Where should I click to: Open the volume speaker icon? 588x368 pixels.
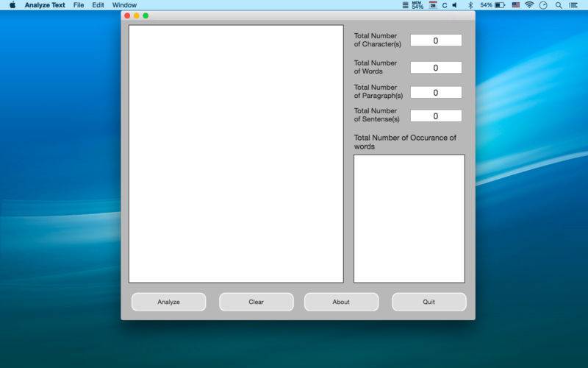click(455, 5)
